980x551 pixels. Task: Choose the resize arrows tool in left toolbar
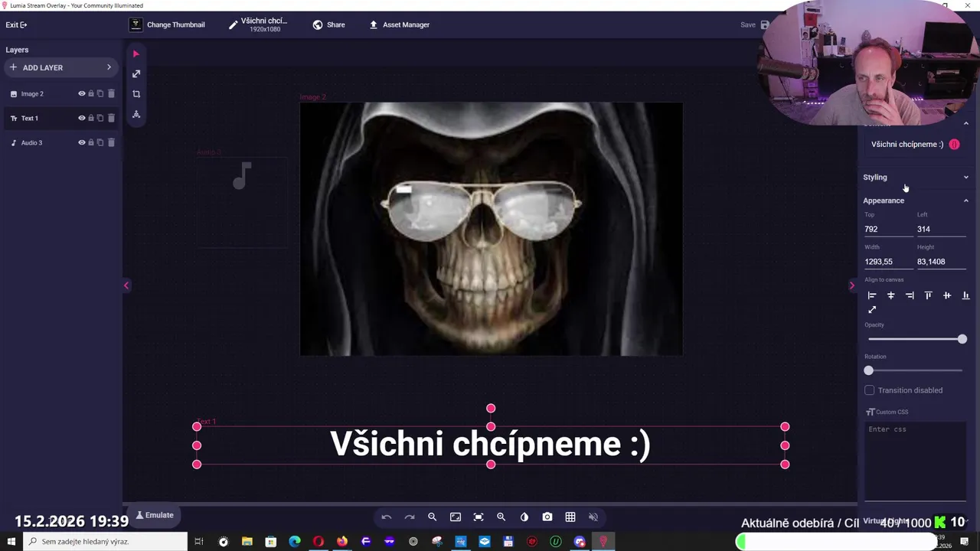[136, 74]
